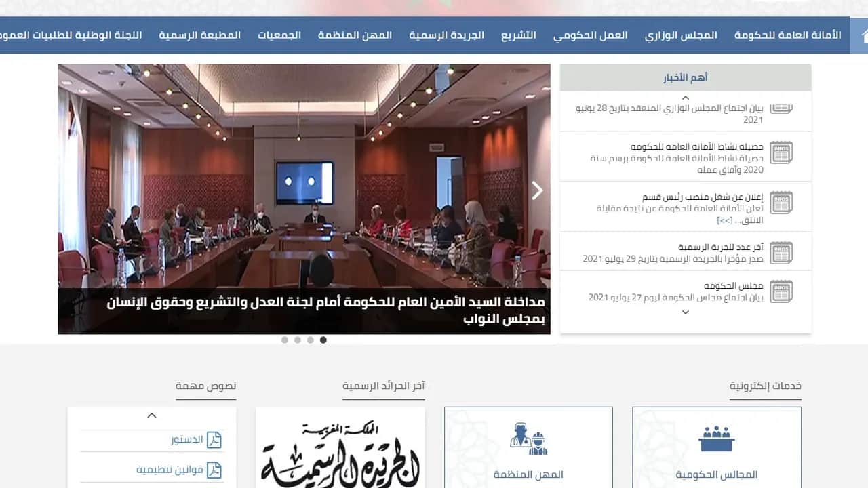The image size is (868, 488).
Task: Open PDF icon next to الدستور
Action: pyautogui.click(x=214, y=440)
